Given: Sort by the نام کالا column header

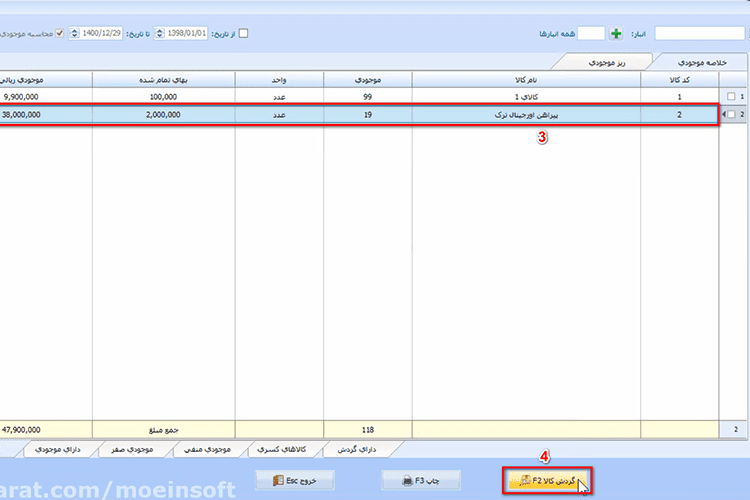Looking at the screenshot, I should tap(526, 80).
